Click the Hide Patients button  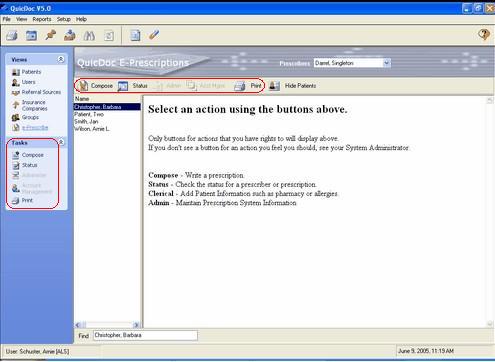click(292, 86)
